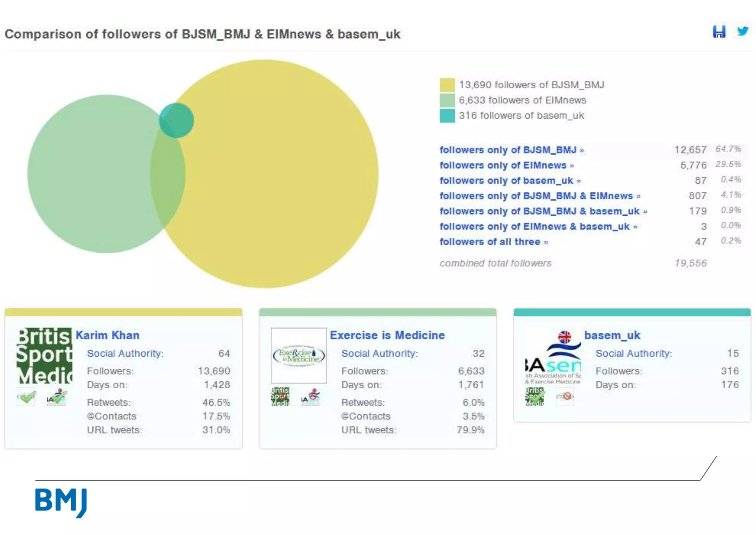Screen dimensions: 756x535
Task: Click the save disk icon top right
Action: click(719, 32)
